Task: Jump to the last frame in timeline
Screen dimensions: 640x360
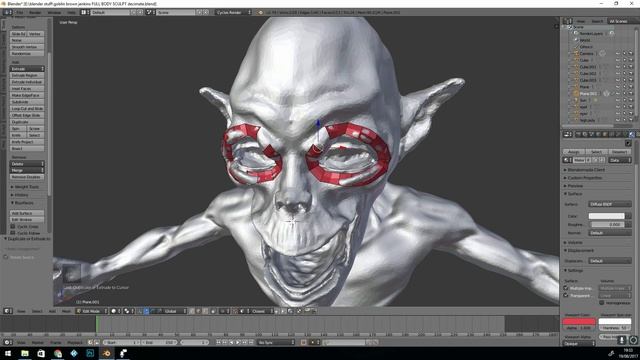Action: tap(251, 342)
